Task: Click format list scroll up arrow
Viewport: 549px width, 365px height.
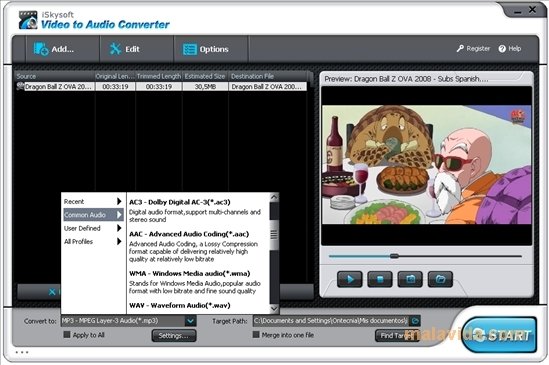Action: pos(274,197)
